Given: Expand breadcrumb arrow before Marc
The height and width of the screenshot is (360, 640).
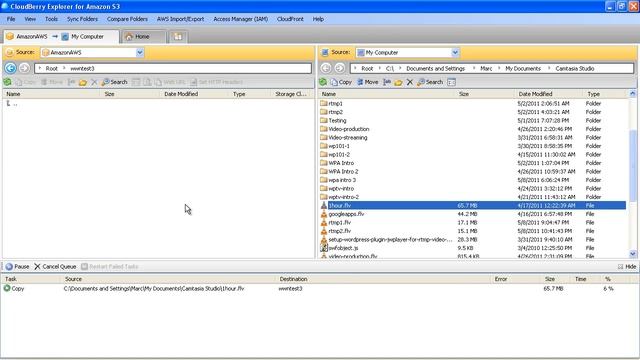Looking at the screenshot, I should (474, 68).
